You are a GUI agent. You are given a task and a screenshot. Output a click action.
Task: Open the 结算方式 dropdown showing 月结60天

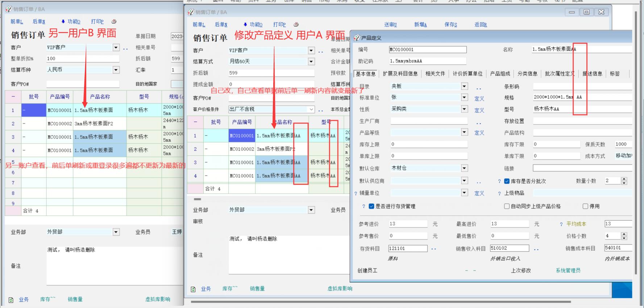click(311, 61)
